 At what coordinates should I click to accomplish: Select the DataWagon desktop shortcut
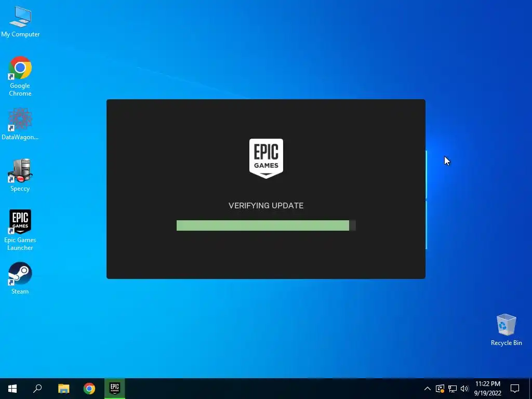(20, 124)
